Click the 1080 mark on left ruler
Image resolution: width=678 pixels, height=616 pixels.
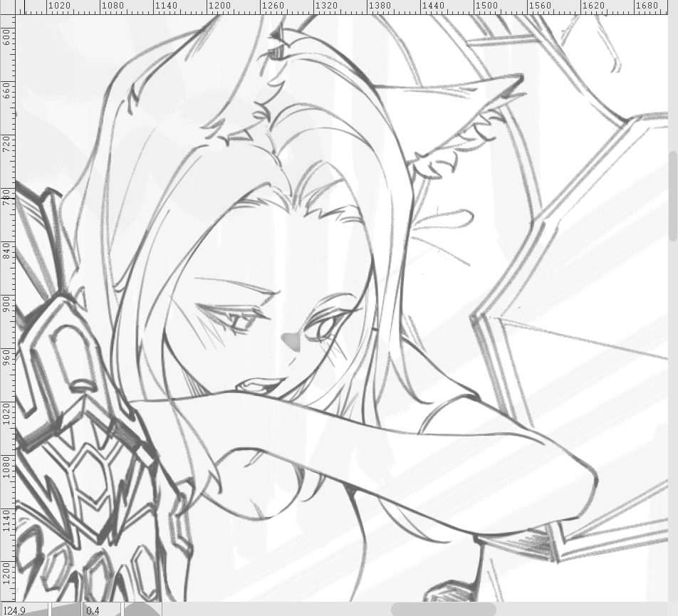(6, 467)
